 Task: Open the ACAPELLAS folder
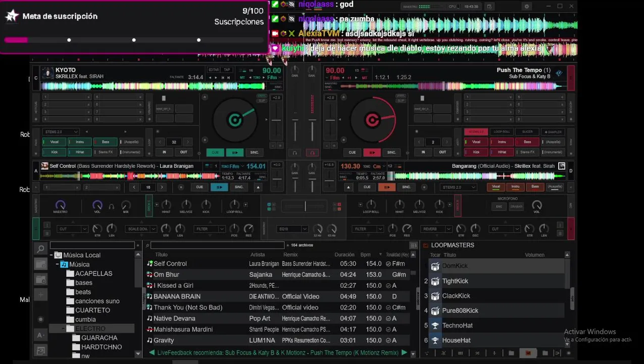pos(93,274)
